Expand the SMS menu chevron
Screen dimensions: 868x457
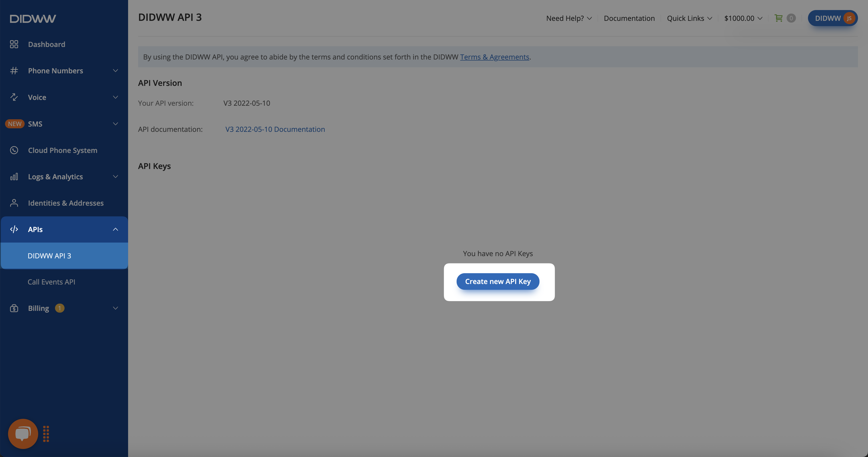[115, 124]
